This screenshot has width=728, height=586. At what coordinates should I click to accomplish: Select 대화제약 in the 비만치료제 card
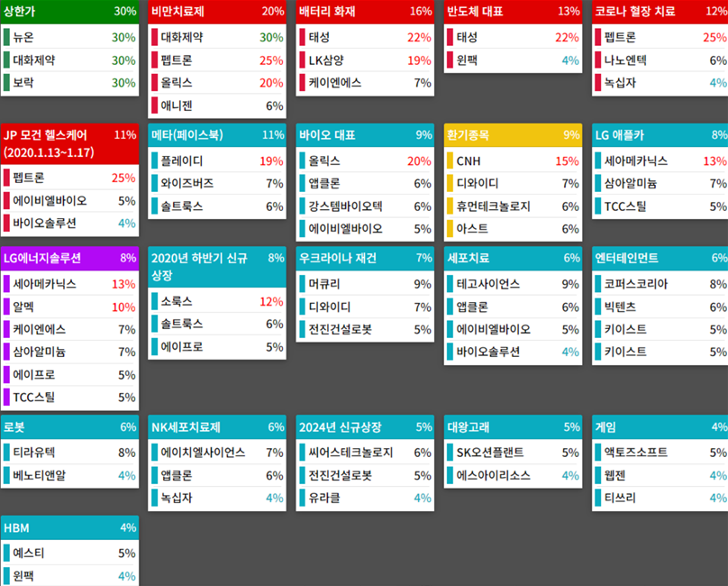point(217,37)
